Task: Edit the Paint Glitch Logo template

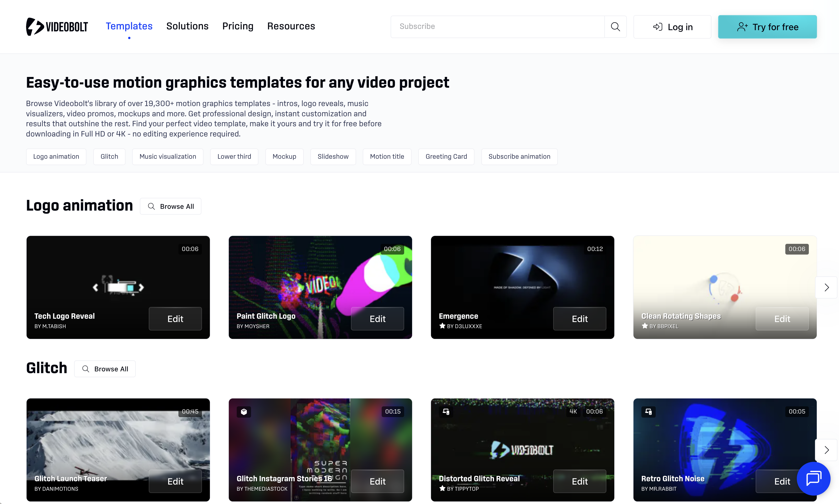Action: [x=377, y=318]
